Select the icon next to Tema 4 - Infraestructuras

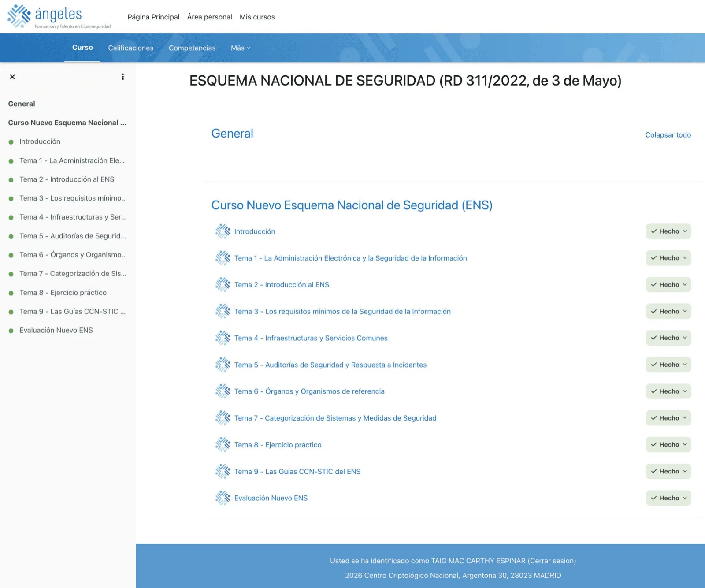click(223, 338)
